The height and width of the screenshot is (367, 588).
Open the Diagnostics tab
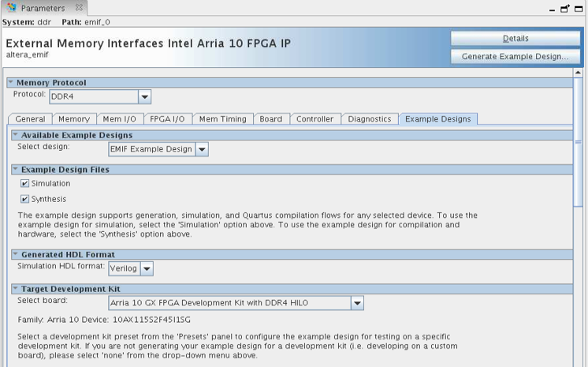370,119
